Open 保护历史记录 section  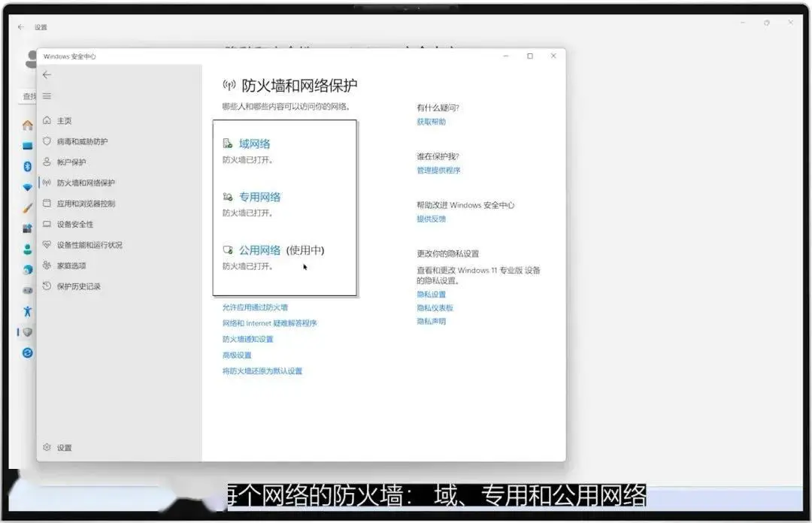click(79, 286)
